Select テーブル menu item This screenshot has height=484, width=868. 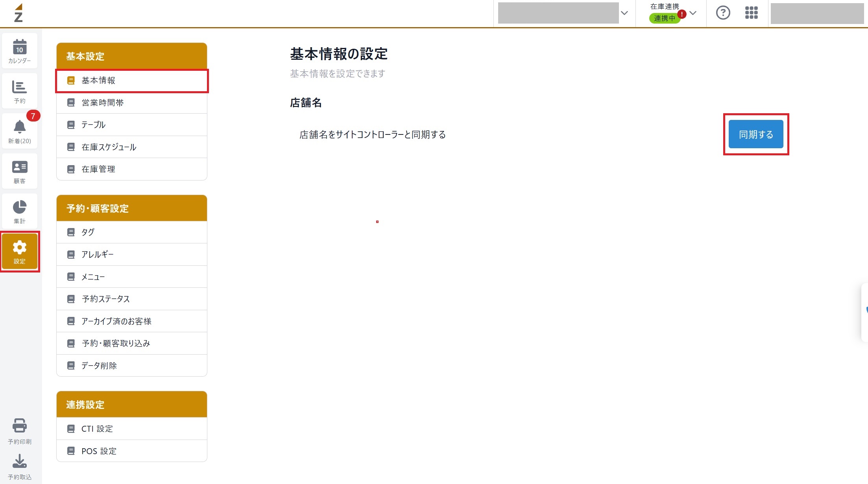[132, 125]
